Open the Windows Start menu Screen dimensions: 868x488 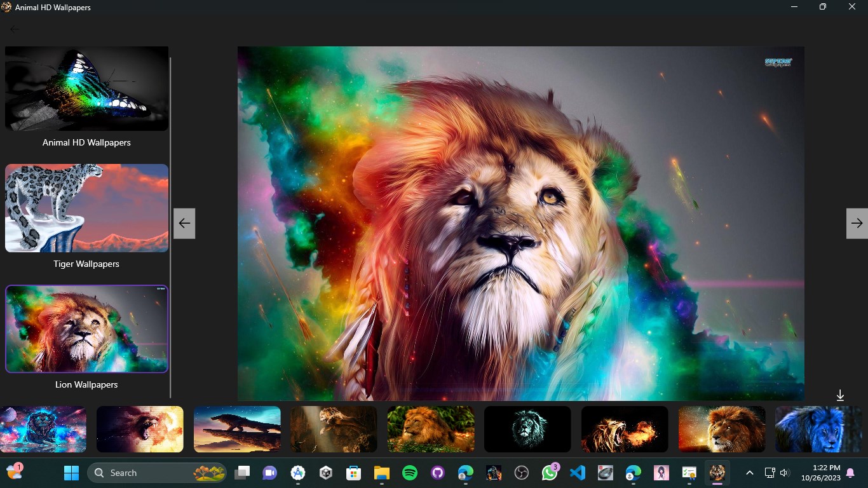pos(71,473)
